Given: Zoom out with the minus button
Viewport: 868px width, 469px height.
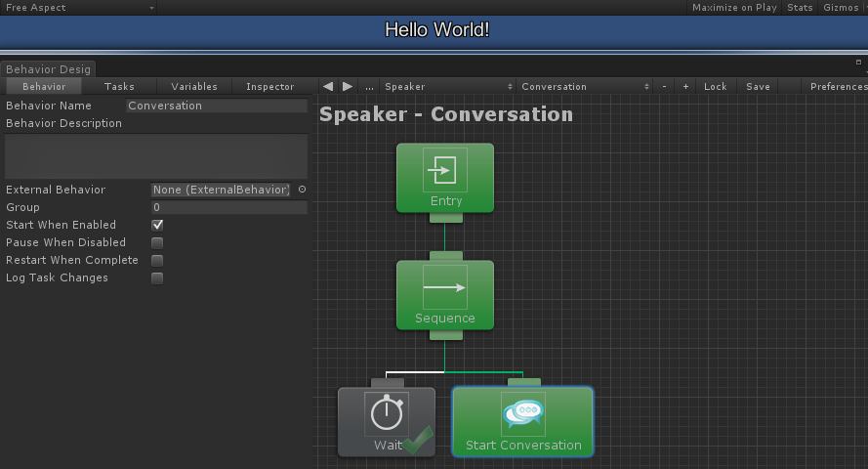Looking at the screenshot, I should pyautogui.click(x=664, y=86).
